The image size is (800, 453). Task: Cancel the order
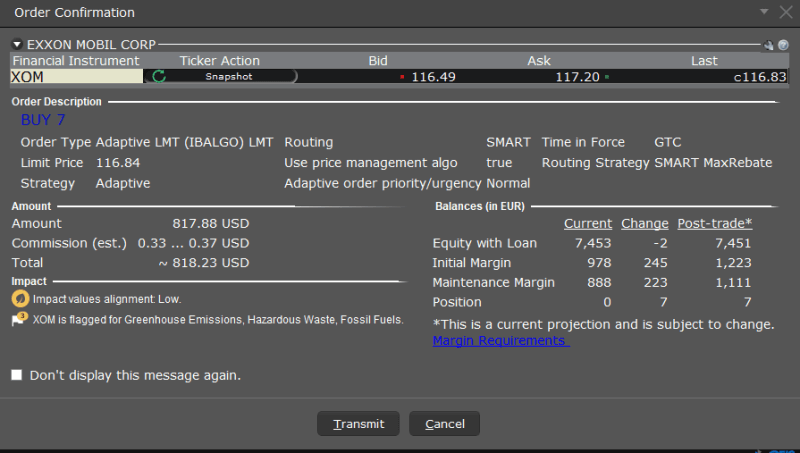[x=444, y=423]
